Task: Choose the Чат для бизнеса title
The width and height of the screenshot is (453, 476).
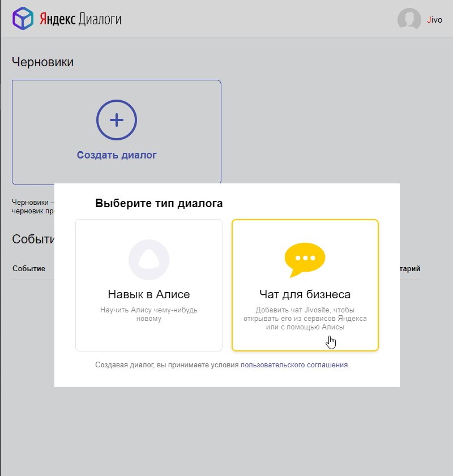Action: point(305,294)
